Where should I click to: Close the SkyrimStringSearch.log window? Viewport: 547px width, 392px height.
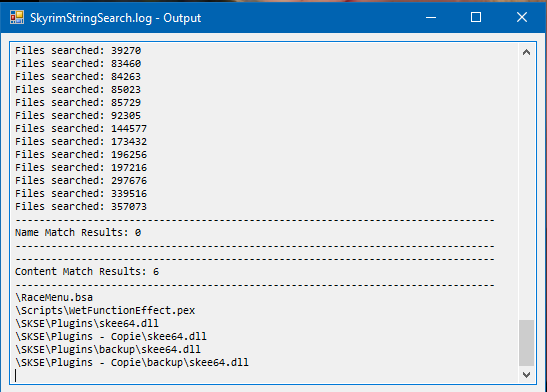point(522,17)
